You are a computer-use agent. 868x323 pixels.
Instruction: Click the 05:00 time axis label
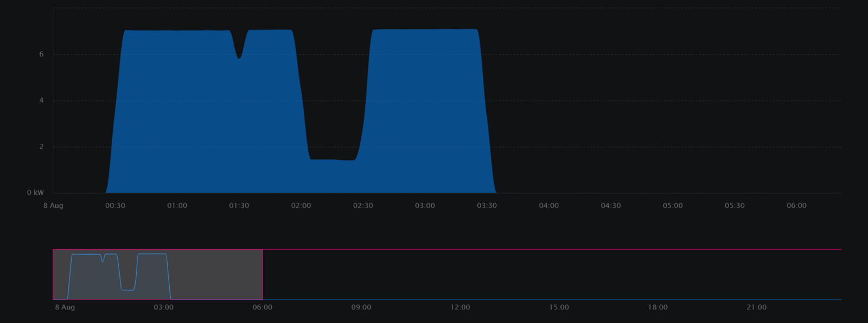pyautogui.click(x=673, y=206)
